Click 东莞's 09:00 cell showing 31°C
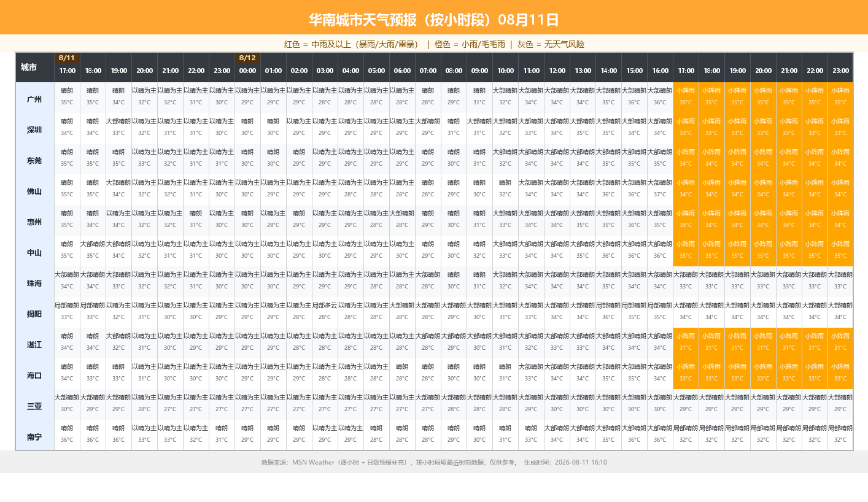 (x=479, y=159)
